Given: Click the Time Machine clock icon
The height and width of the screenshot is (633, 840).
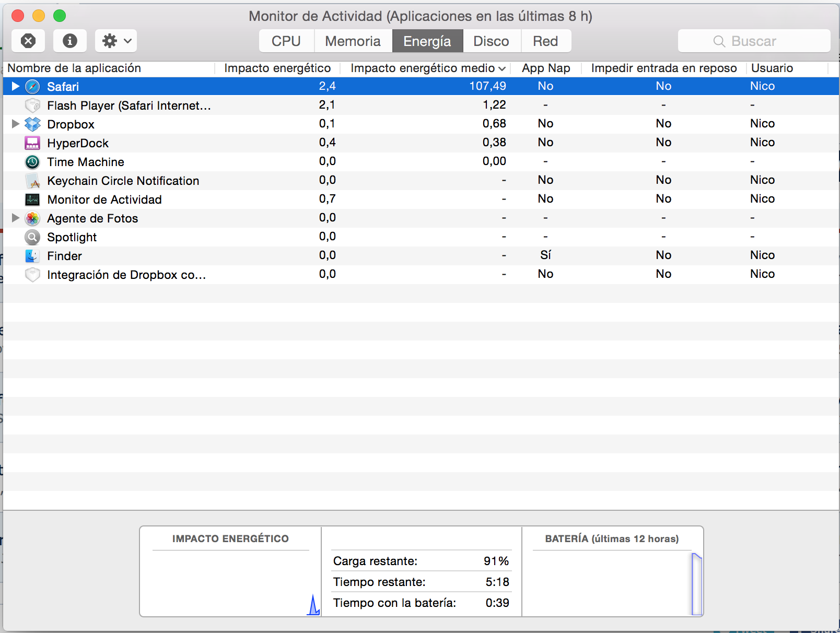Looking at the screenshot, I should pyautogui.click(x=32, y=161).
